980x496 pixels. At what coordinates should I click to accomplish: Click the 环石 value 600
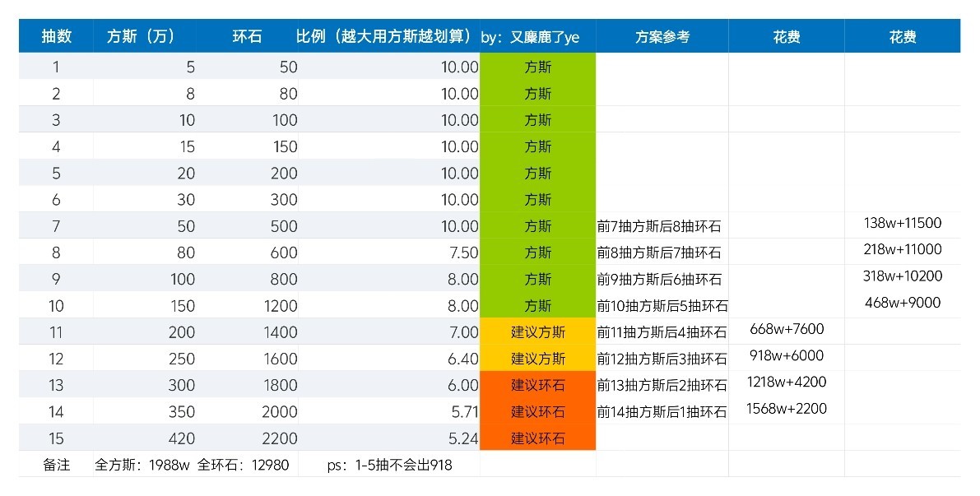coord(284,253)
